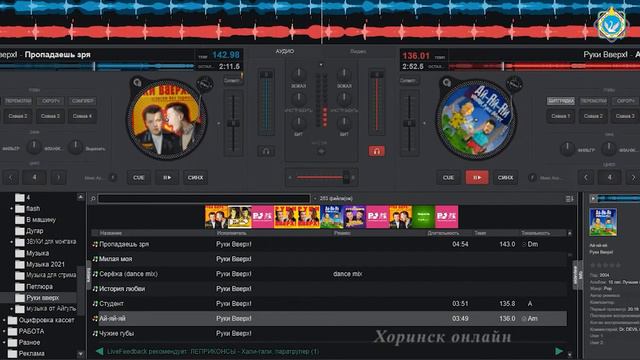Toggle left deck small round button near CUE
Image resolution: width=640 pixels, height=360 pixels.
[x=113, y=178]
